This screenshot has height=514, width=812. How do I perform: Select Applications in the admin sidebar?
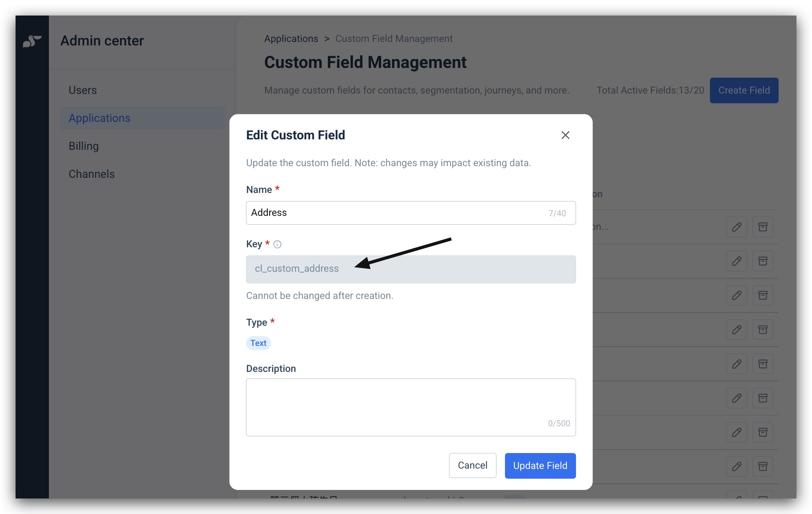pos(142,118)
